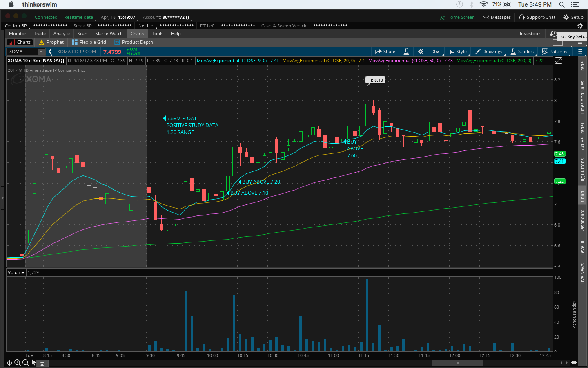The width and height of the screenshot is (588, 368).
Task: Open the Charts sub-tab with bar icon
Action: [20, 42]
